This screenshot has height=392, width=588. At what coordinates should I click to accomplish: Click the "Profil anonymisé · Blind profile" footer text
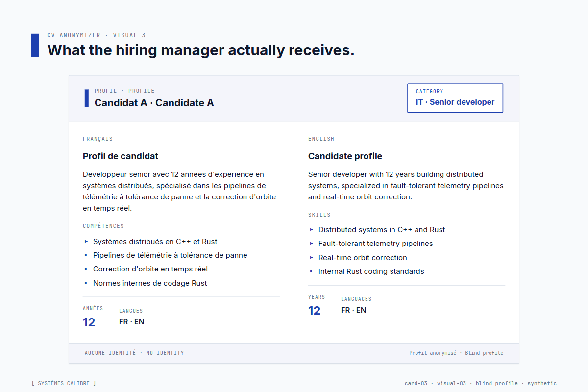(456, 353)
